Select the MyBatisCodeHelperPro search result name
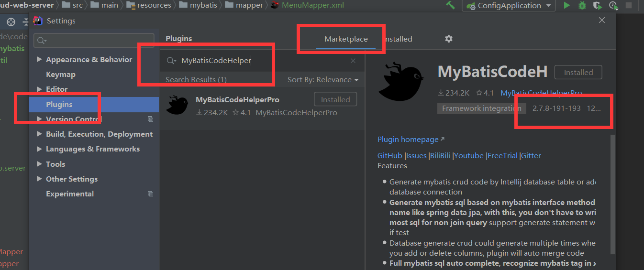 click(x=237, y=99)
